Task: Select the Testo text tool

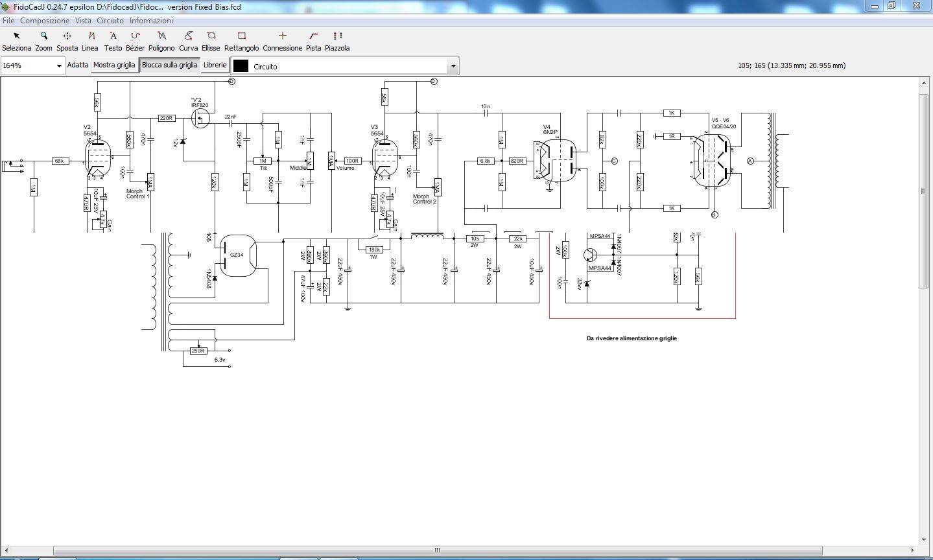Action: point(113,41)
